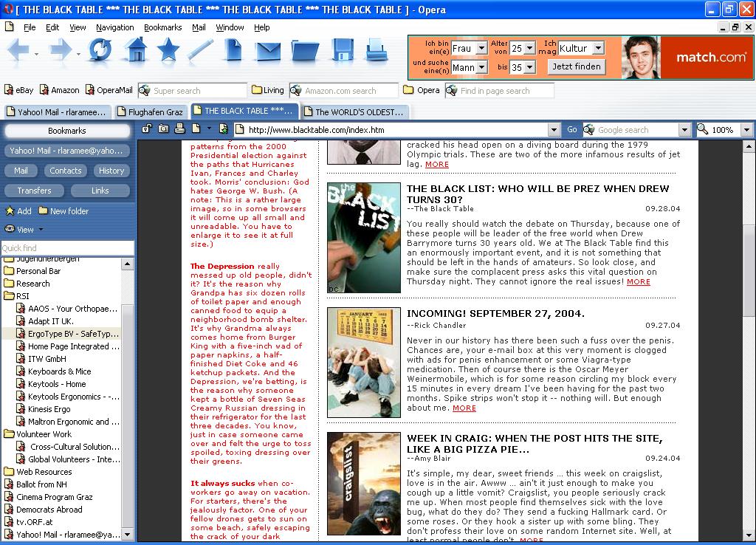Image resolution: width=756 pixels, height=545 pixels.
Task: Open the Opera folder on personal bar
Action: tap(422, 89)
